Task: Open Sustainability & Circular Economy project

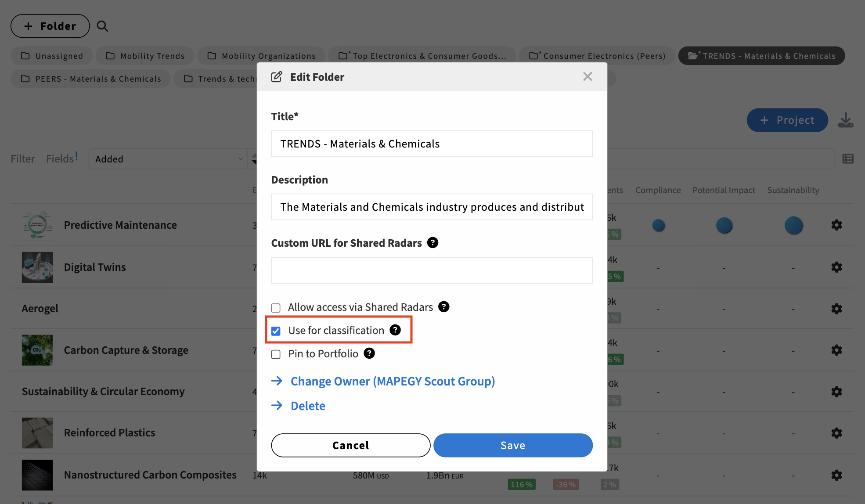Action: coord(103,392)
